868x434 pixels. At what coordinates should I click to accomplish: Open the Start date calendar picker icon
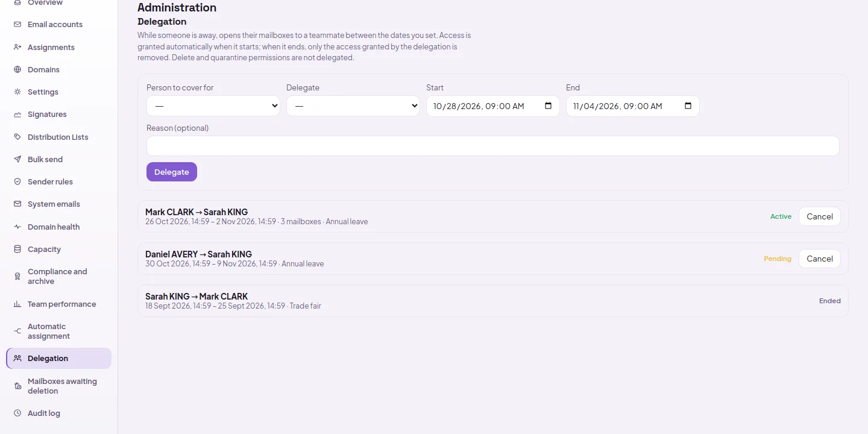click(x=548, y=106)
